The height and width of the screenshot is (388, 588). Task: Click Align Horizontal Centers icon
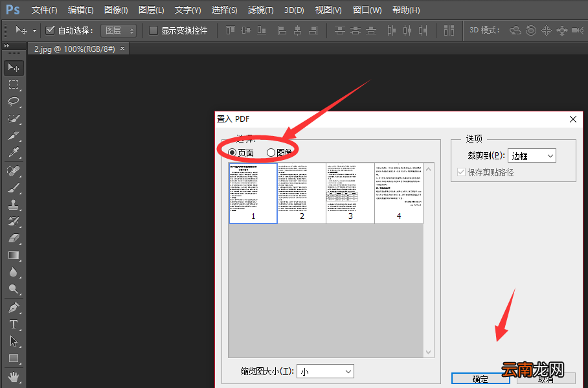297,30
